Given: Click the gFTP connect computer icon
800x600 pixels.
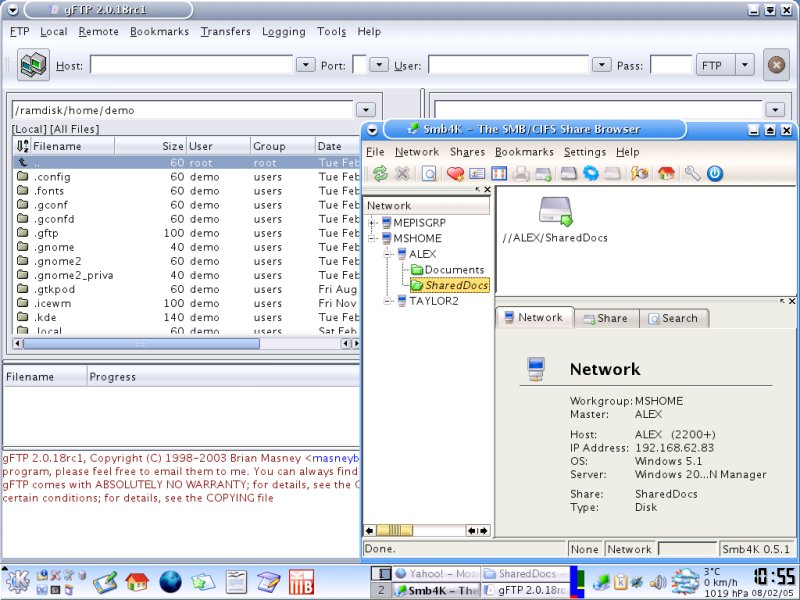Looking at the screenshot, I should click(x=33, y=65).
